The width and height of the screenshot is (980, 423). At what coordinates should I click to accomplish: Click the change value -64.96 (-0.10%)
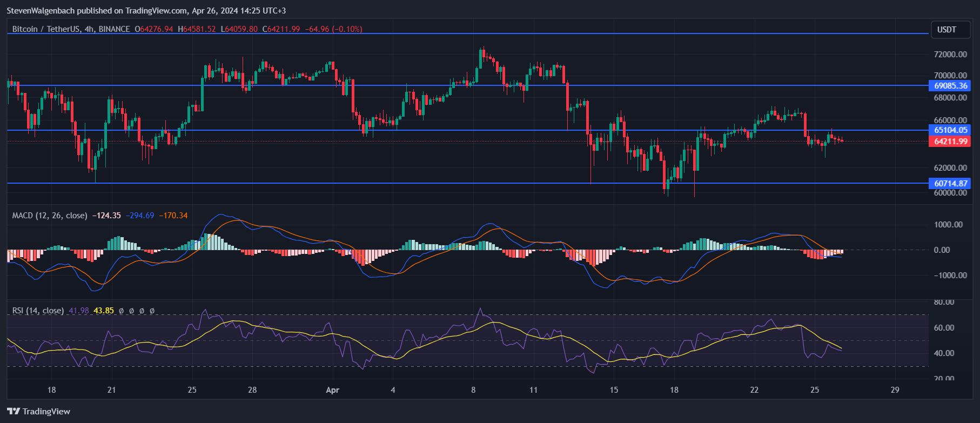point(333,29)
